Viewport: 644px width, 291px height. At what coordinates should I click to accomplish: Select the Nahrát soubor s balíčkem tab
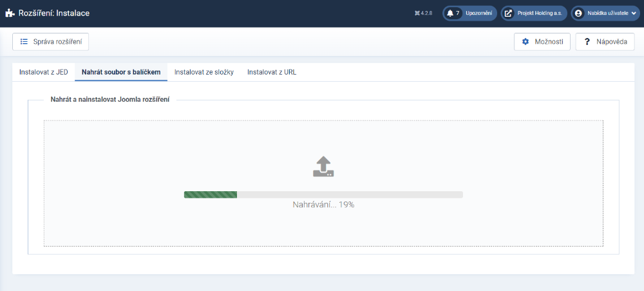(x=121, y=72)
